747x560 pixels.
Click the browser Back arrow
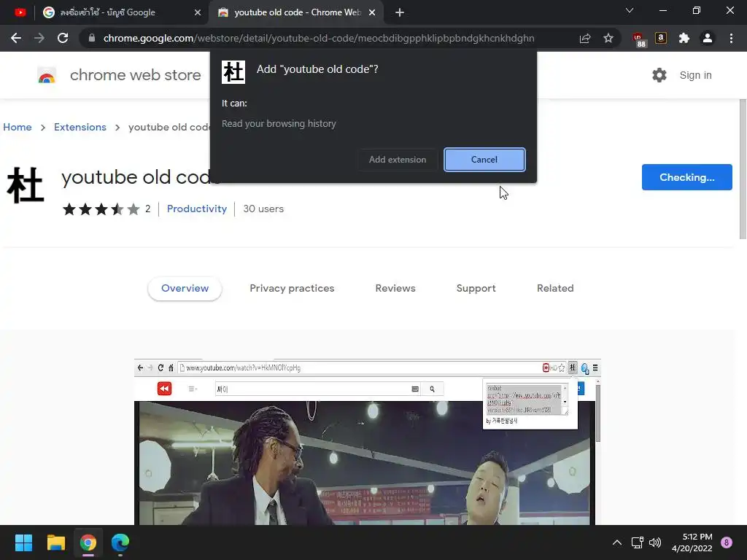coord(16,38)
